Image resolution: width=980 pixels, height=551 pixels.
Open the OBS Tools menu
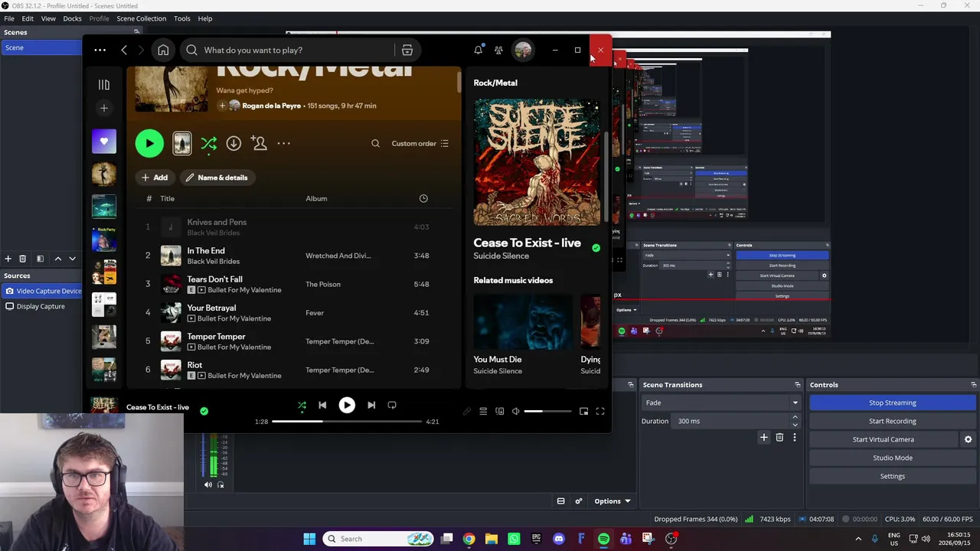[x=182, y=18]
